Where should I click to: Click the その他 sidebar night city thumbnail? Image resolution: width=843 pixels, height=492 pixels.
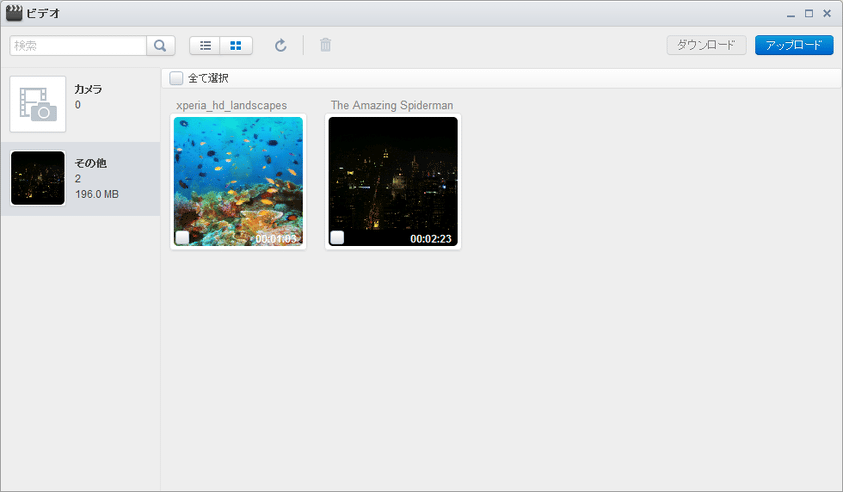pos(38,178)
